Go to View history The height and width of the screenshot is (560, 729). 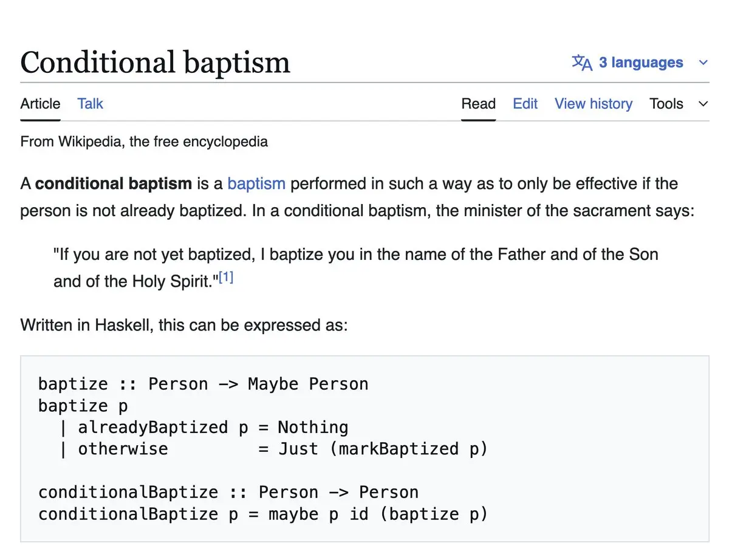pos(593,104)
